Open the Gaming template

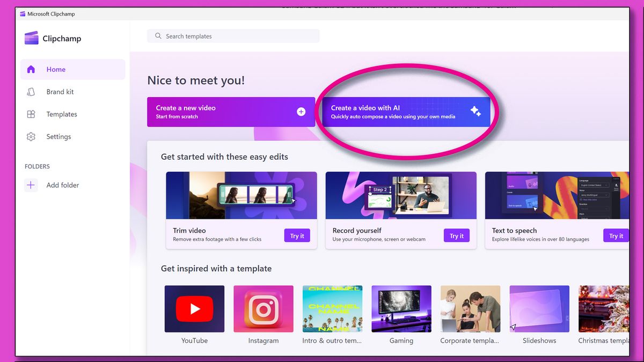click(x=401, y=308)
